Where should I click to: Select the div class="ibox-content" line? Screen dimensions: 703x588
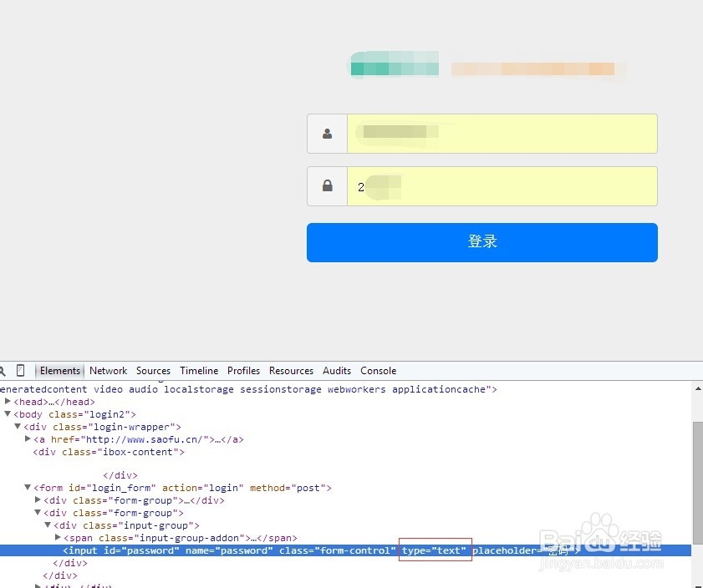pyautogui.click(x=109, y=452)
